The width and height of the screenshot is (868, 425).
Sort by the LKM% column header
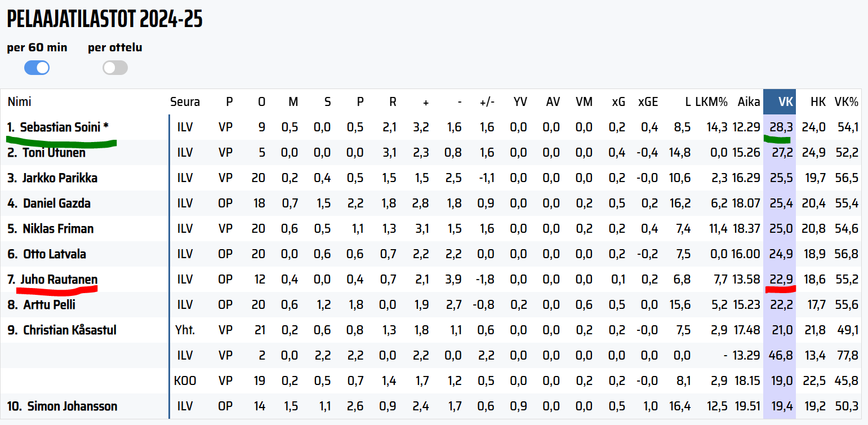pos(711,102)
